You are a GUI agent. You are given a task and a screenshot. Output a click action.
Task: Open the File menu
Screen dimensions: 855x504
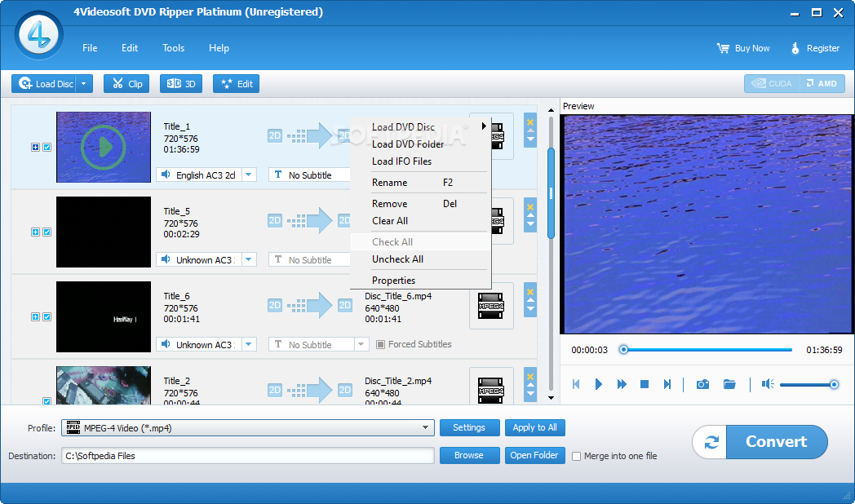[x=90, y=48]
